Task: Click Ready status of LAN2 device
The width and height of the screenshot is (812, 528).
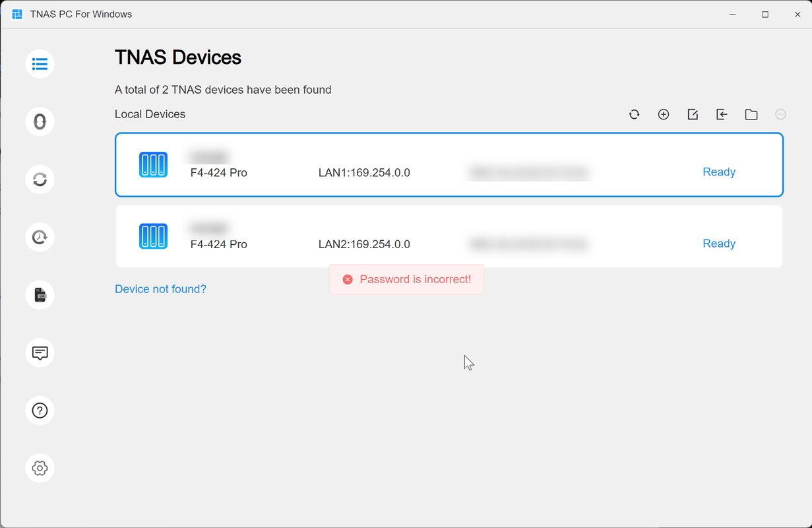Action: click(x=719, y=244)
